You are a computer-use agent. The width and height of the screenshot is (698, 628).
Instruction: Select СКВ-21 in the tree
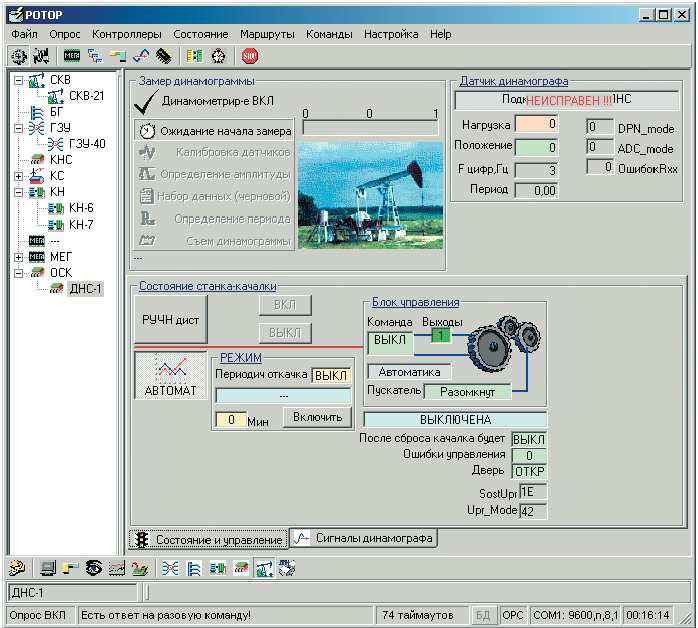coord(87,96)
